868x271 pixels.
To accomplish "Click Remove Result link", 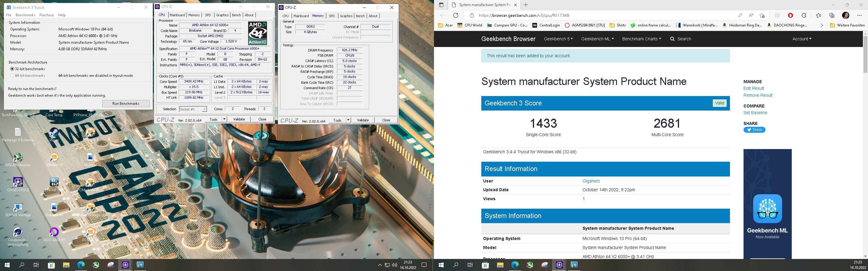I will 758,95.
